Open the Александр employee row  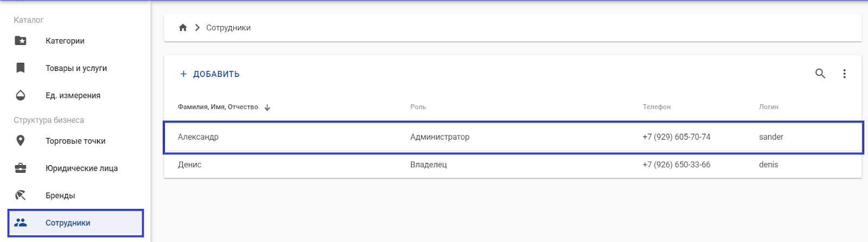(198, 137)
